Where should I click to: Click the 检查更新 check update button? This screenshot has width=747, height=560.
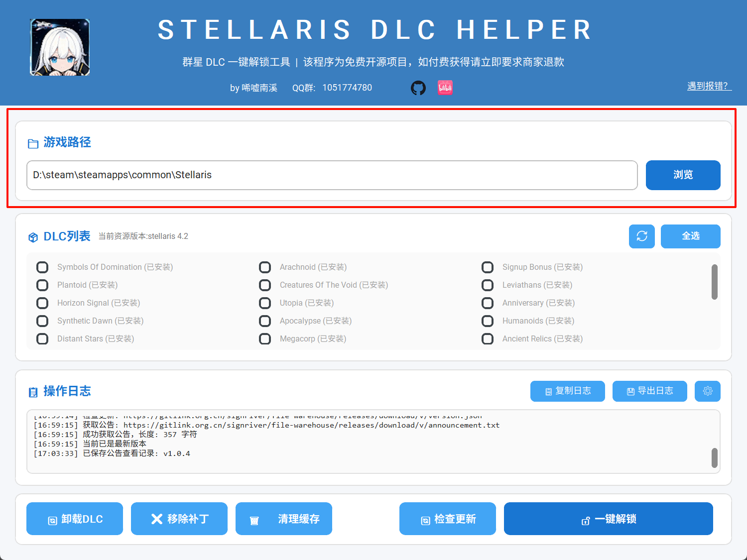coord(448,519)
